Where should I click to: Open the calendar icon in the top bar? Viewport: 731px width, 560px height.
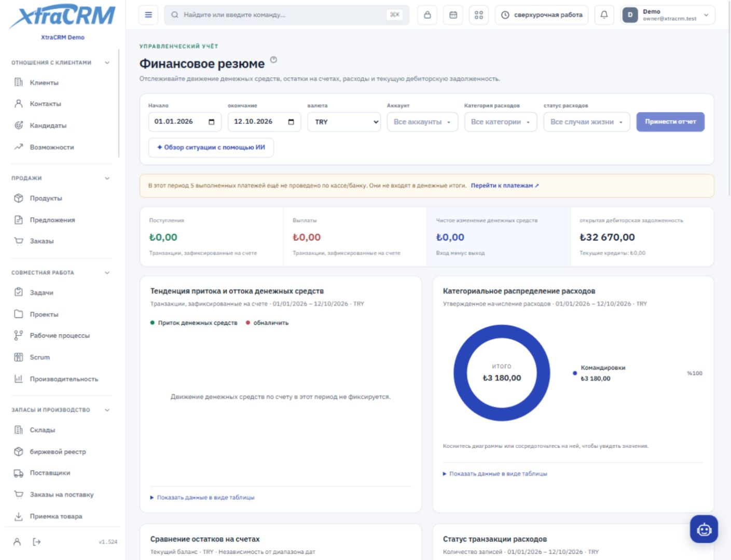453,15
